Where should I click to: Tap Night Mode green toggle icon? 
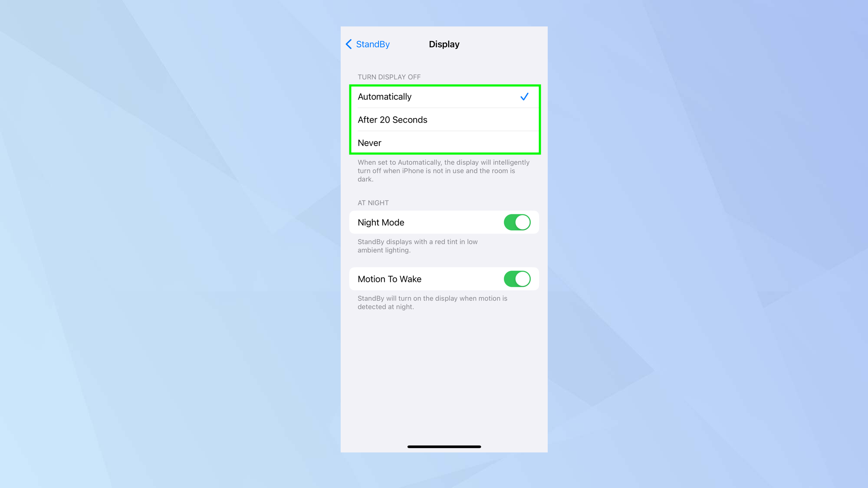(516, 222)
